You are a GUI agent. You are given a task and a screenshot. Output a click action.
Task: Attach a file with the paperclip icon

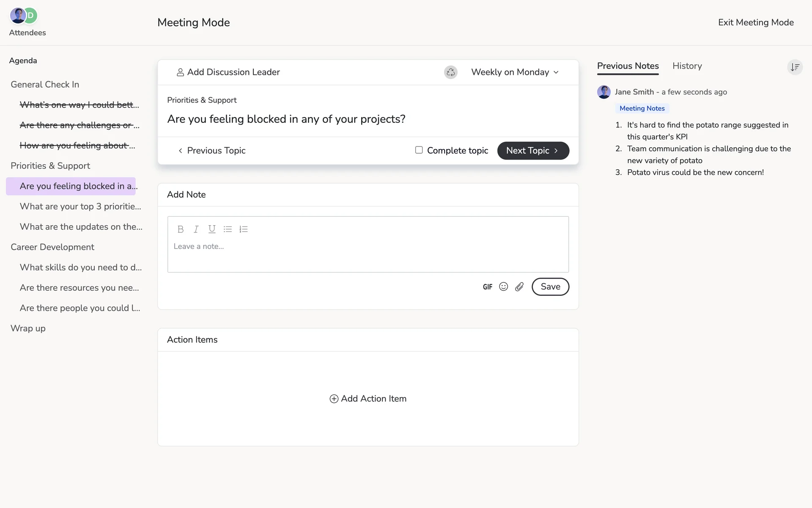(x=519, y=287)
